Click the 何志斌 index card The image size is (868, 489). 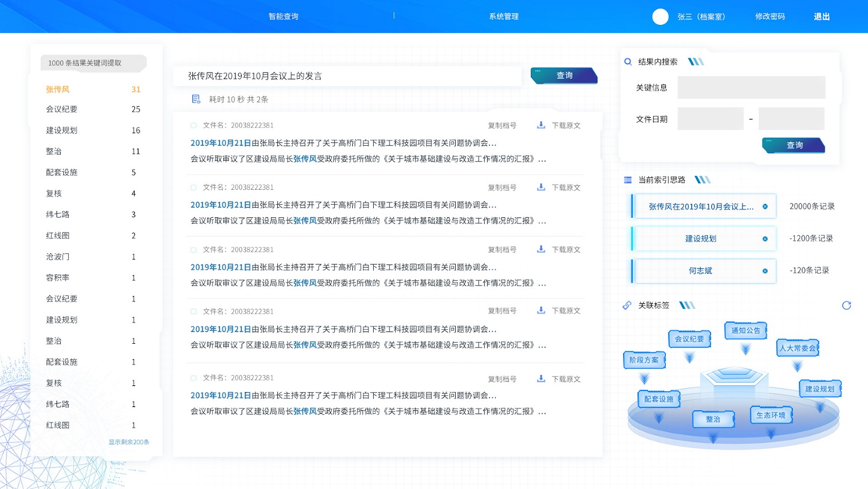(x=703, y=271)
